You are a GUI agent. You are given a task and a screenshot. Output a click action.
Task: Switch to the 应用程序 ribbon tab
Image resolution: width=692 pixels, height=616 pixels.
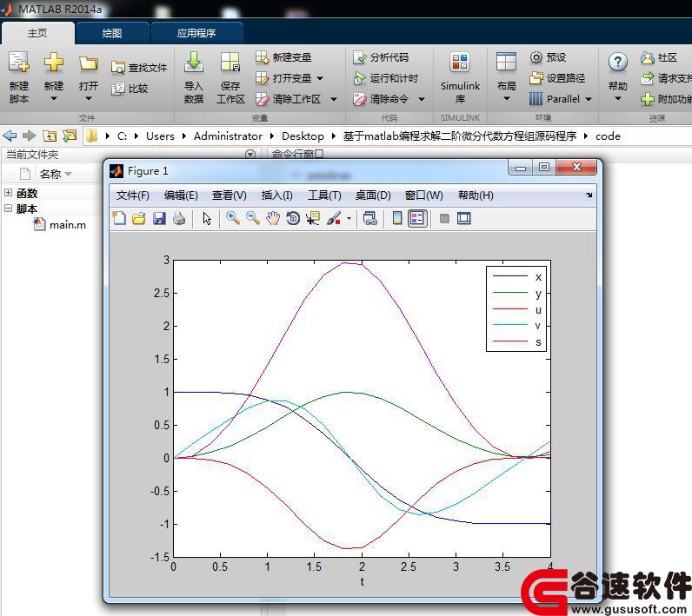[196, 33]
